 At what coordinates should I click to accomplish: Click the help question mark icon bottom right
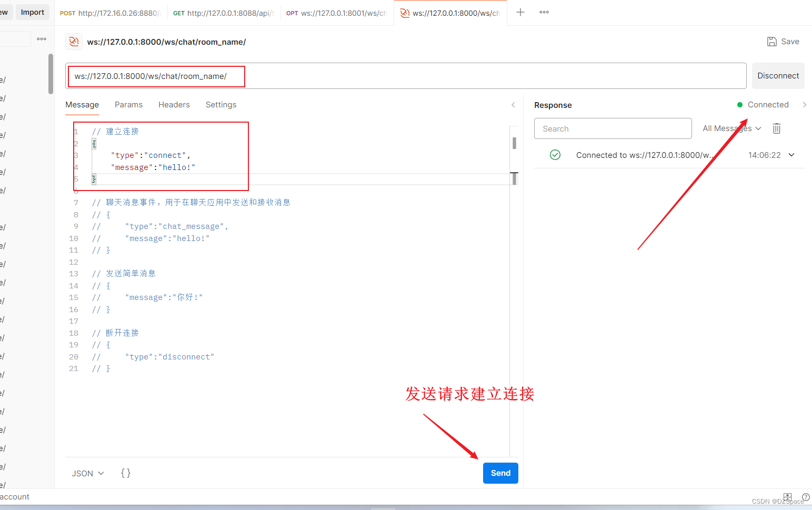(x=805, y=497)
